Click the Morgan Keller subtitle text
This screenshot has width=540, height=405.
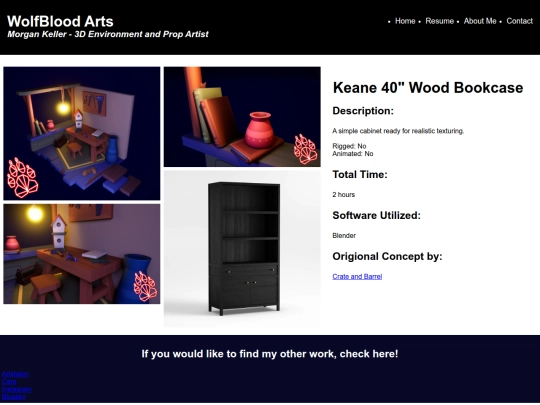108,34
